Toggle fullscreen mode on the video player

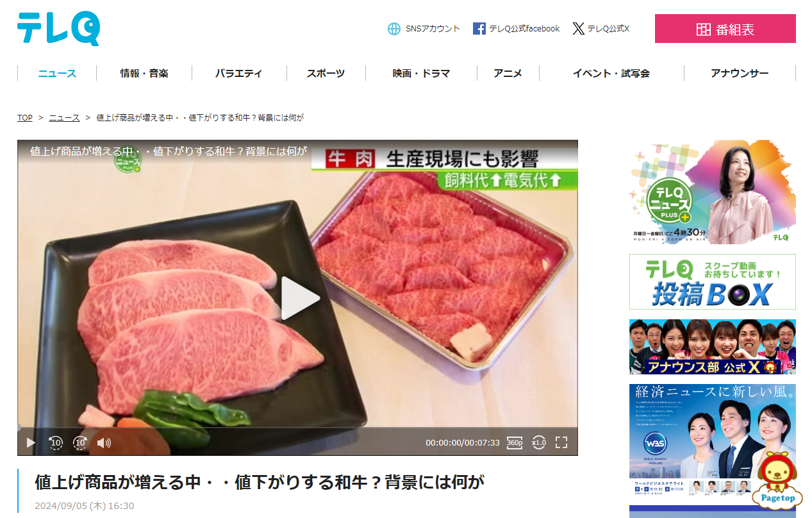(x=561, y=442)
